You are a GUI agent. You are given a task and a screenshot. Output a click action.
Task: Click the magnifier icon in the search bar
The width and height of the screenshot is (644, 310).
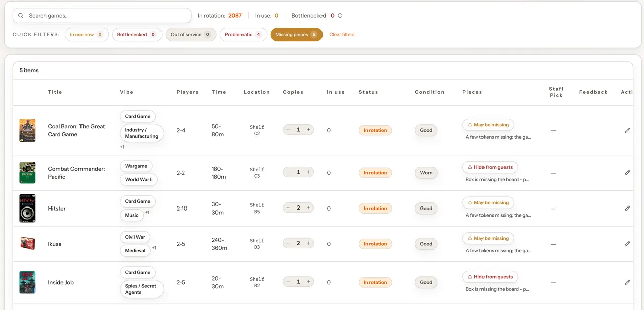coord(21,16)
